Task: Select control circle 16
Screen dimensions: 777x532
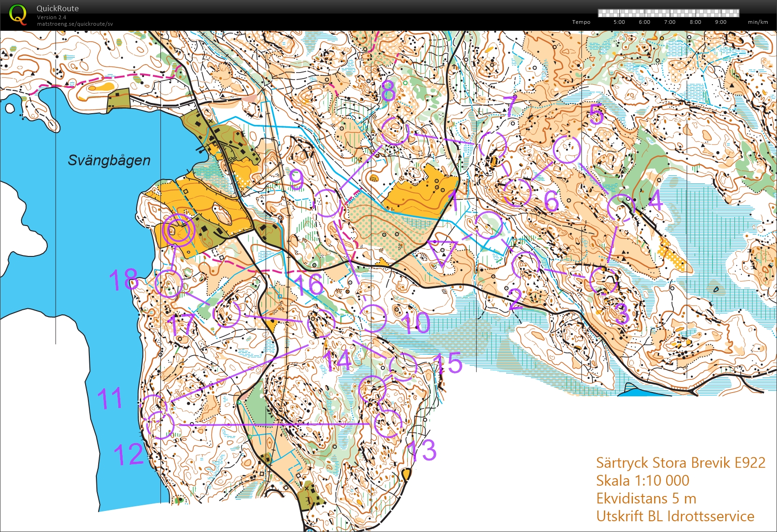Action: coord(321,323)
